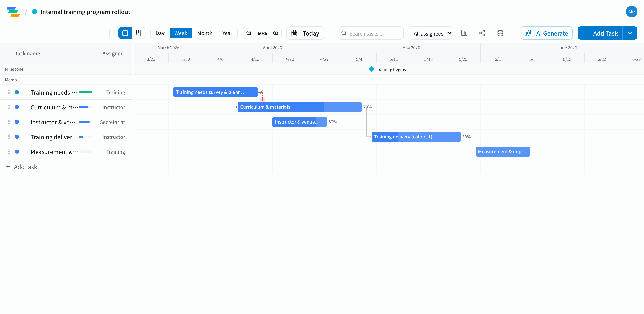Switch to column view layout icon
This screenshot has width=644, height=314.
click(138, 33)
